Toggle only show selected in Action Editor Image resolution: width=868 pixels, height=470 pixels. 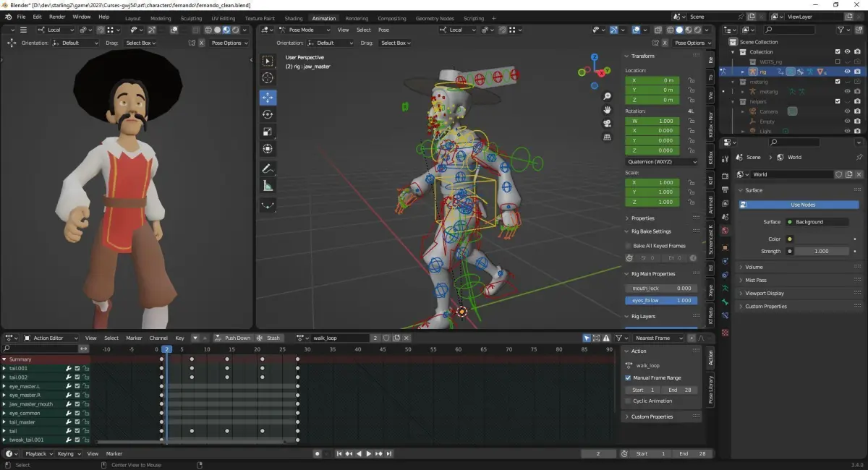pos(587,338)
